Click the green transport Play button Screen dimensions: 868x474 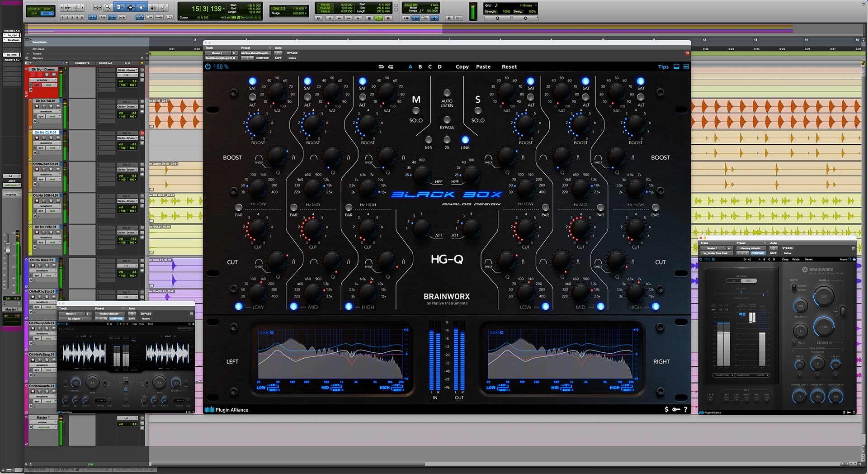click(x=378, y=18)
